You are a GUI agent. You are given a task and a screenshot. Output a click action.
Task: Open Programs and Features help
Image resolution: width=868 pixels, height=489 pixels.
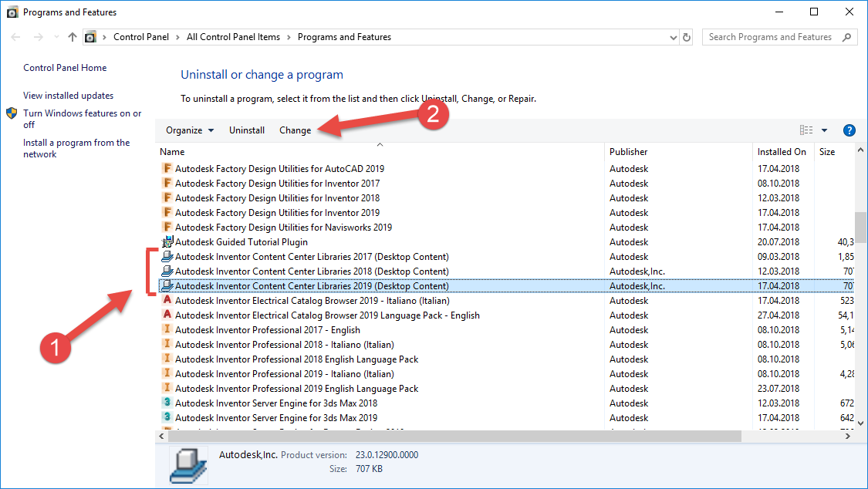[849, 130]
